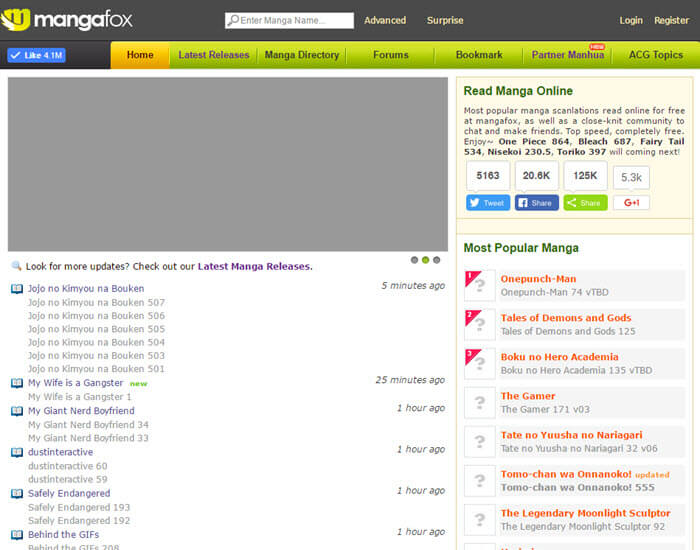700x550 pixels.
Task: Open the Manga Directory tab
Action: pyautogui.click(x=302, y=55)
